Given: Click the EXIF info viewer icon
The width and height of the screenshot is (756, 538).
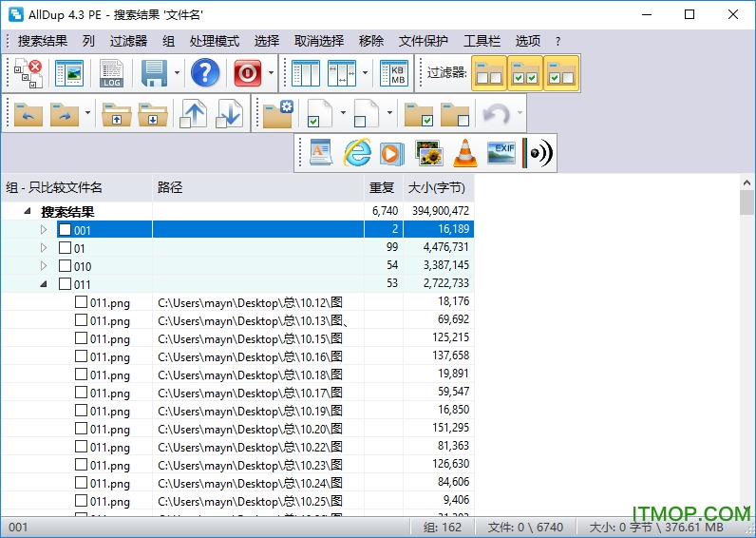Looking at the screenshot, I should 501,153.
